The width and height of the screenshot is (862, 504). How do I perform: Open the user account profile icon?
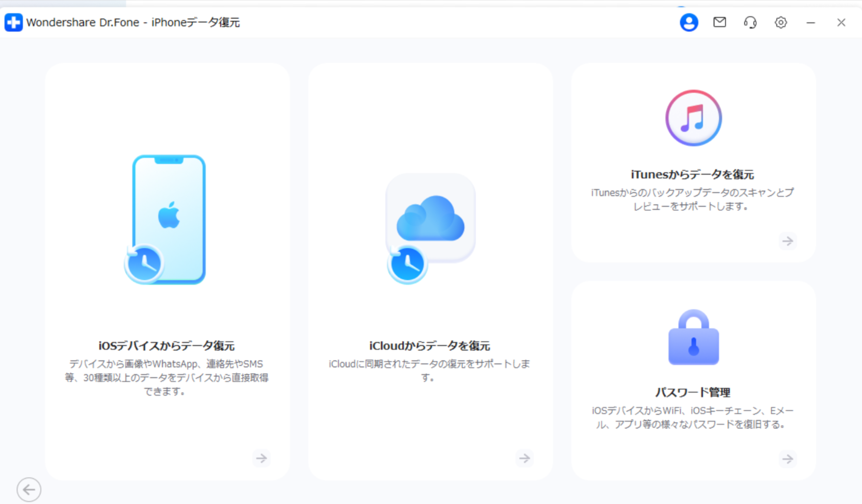click(689, 22)
